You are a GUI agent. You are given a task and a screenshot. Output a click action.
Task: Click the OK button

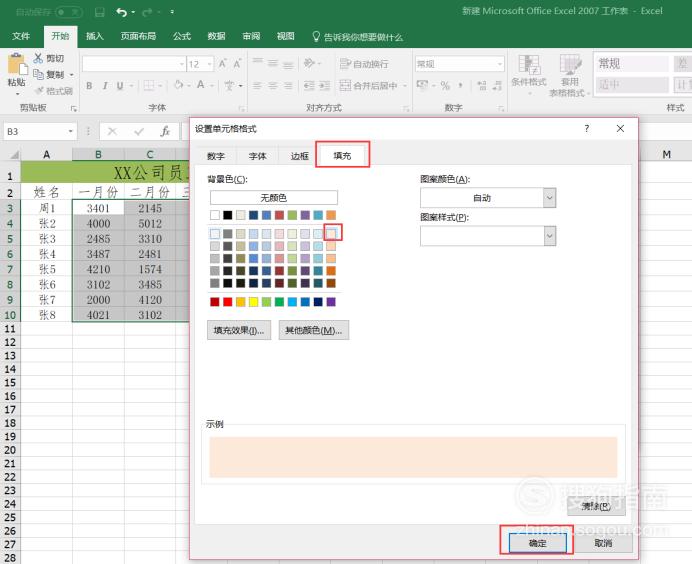coord(537,543)
